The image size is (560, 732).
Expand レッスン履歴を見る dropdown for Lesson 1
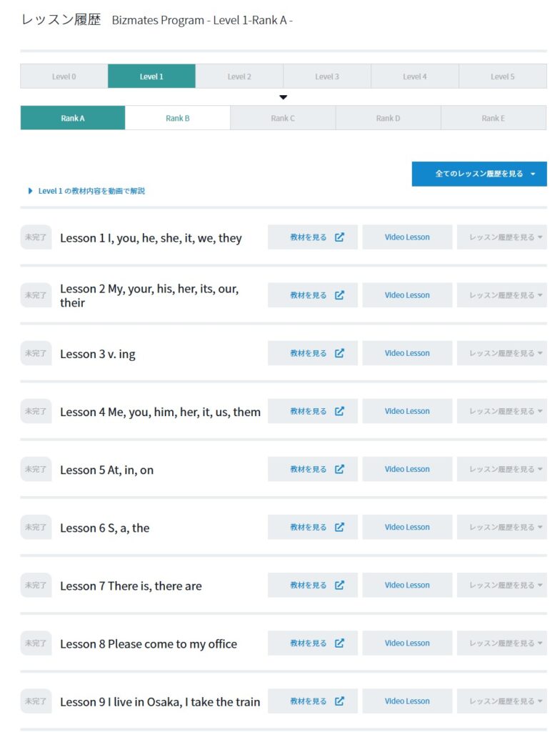tap(501, 237)
